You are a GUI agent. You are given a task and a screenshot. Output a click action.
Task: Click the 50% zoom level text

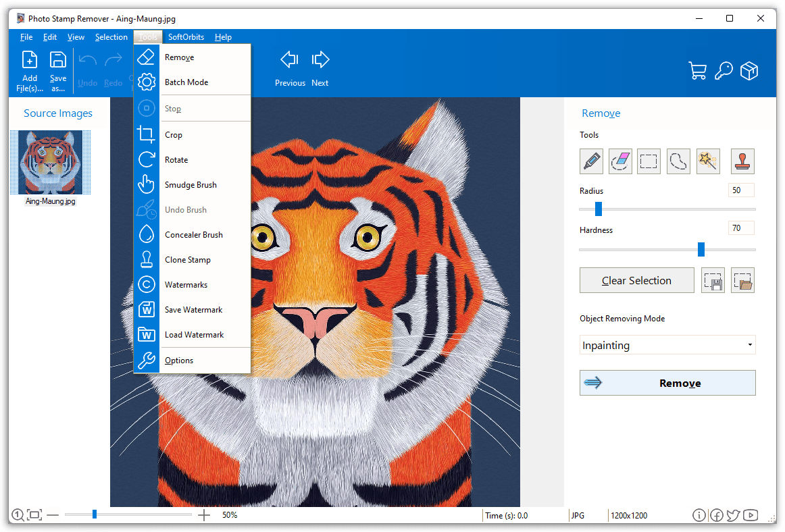click(x=230, y=515)
